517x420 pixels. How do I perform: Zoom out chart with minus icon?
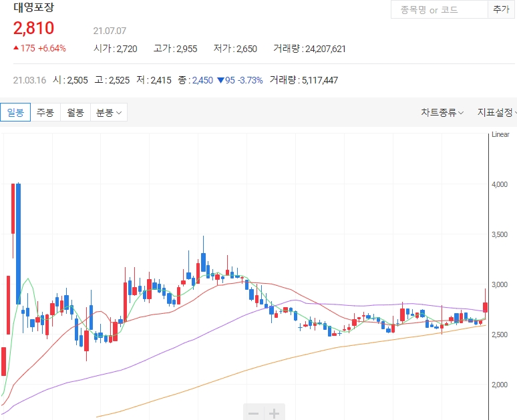pyautogui.click(x=254, y=413)
